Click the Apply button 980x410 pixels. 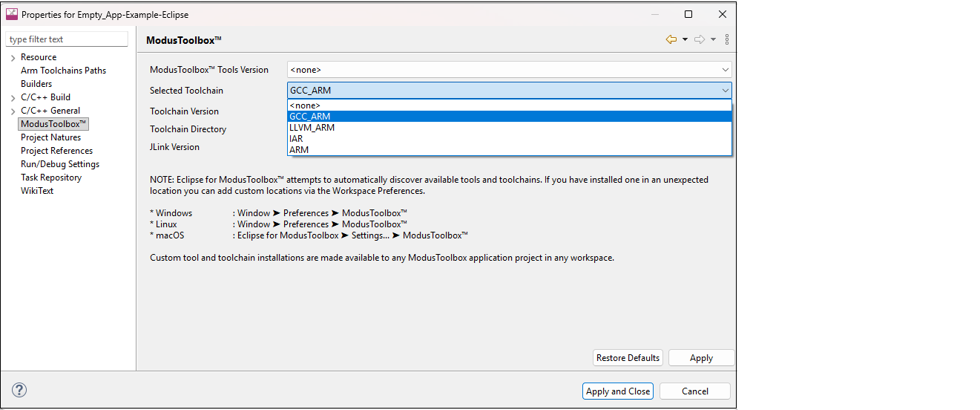(x=701, y=358)
